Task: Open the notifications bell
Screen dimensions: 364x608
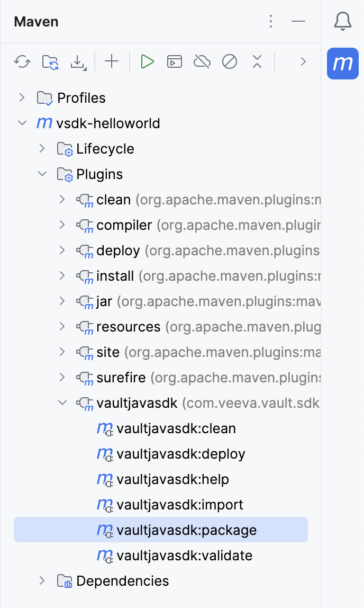Action: click(x=342, y=22)
